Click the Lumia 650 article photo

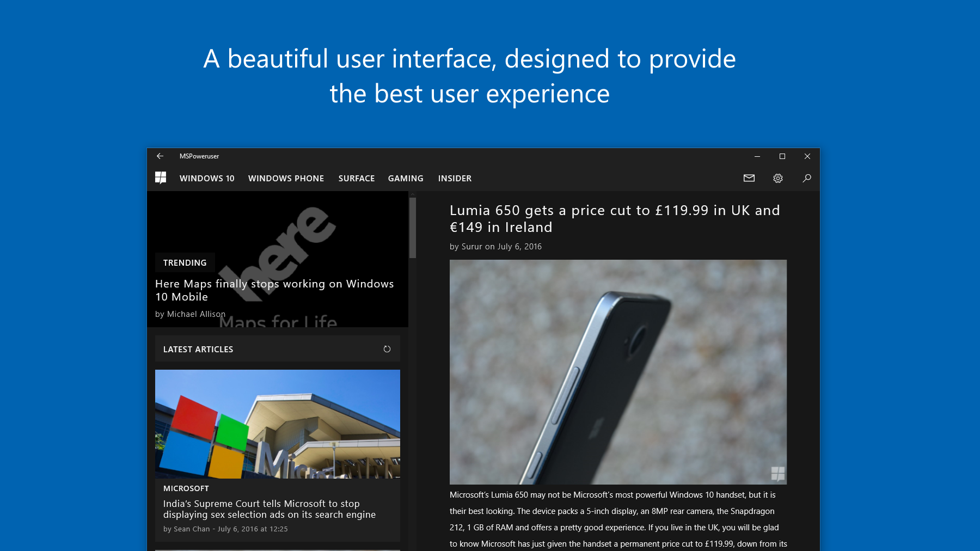[x=618, y=372]
